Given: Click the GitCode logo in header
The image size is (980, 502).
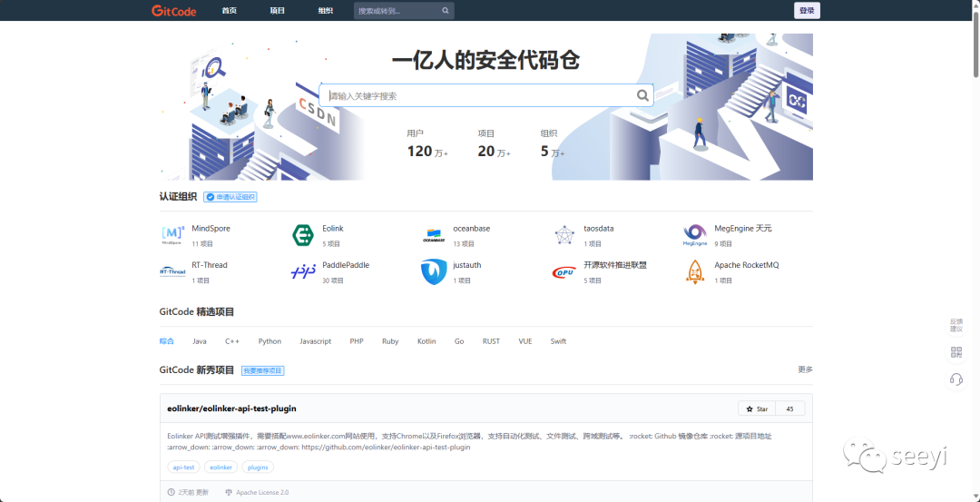Looking at the screenshot, I should [173, 11].
